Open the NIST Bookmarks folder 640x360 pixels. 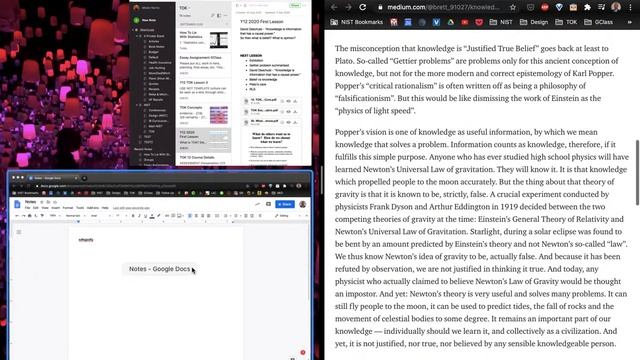(357, 22)
